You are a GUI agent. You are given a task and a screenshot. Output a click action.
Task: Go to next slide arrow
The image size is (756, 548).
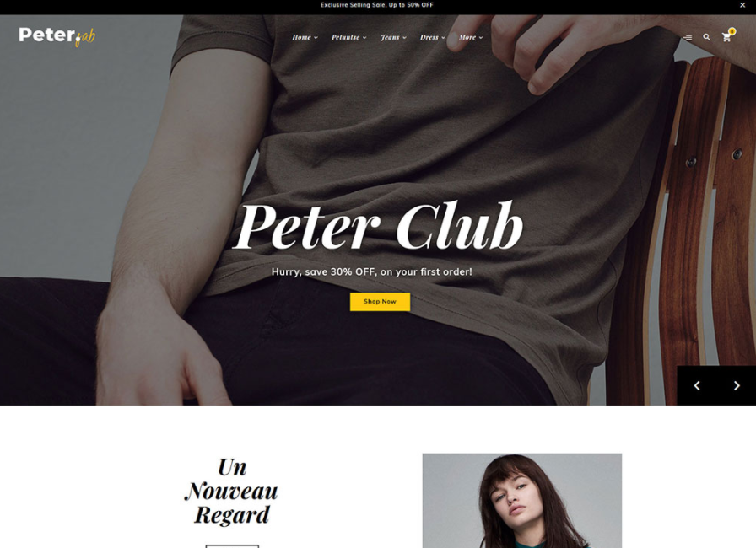tap(737, 386)
